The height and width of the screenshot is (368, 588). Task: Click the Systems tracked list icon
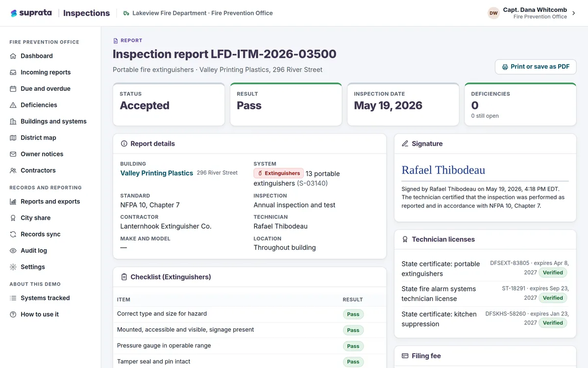13,298
